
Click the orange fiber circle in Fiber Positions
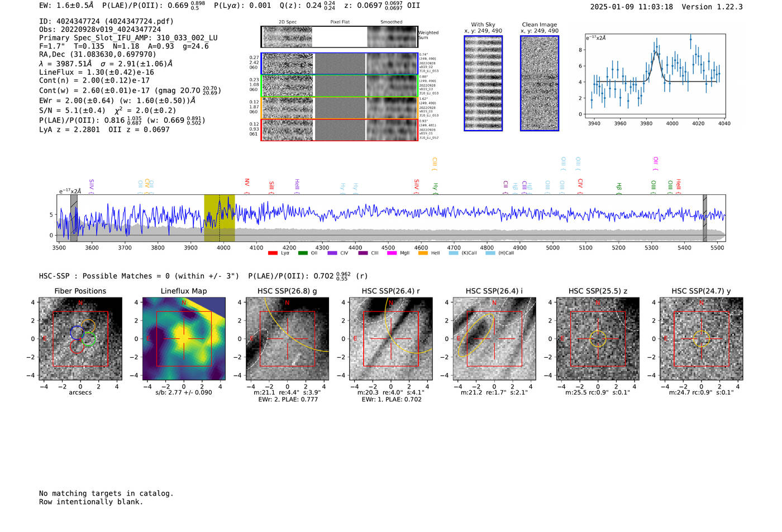(x=88, y=326)
